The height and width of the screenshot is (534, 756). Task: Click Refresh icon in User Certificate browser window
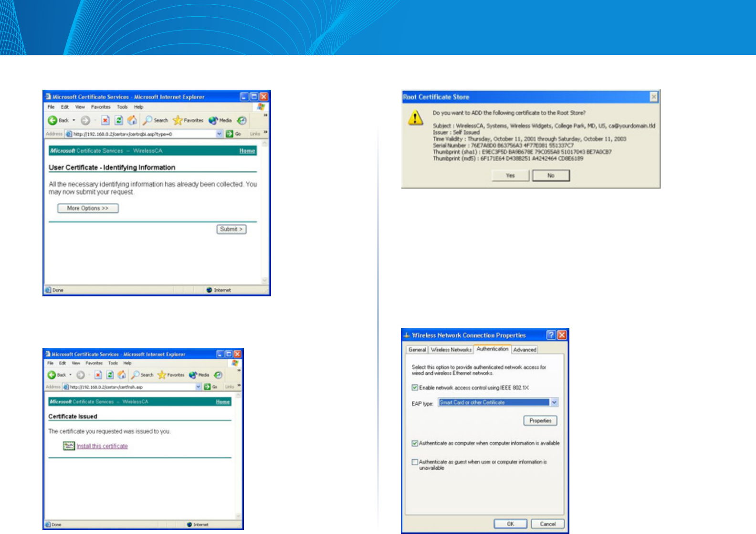coord(119,120)
